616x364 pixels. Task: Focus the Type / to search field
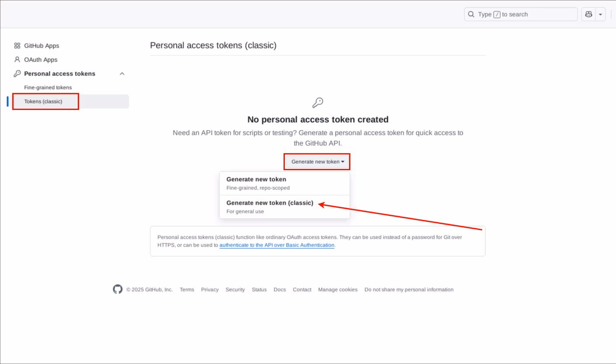coord(524,14)
